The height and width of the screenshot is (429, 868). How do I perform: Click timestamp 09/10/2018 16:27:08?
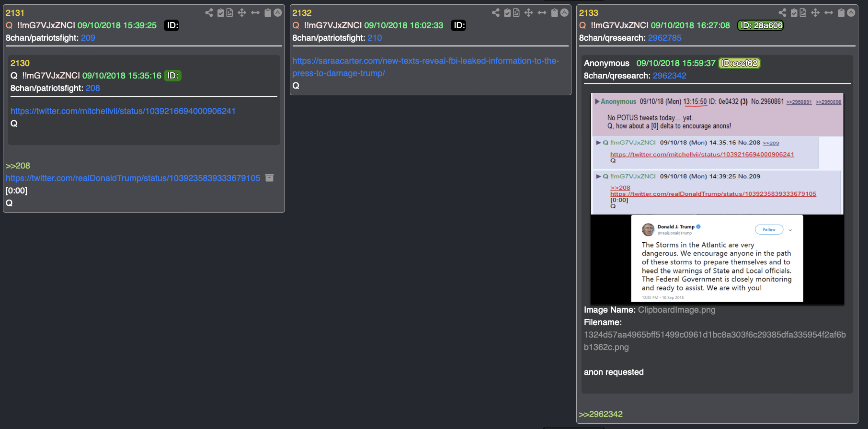pos(690,25)
